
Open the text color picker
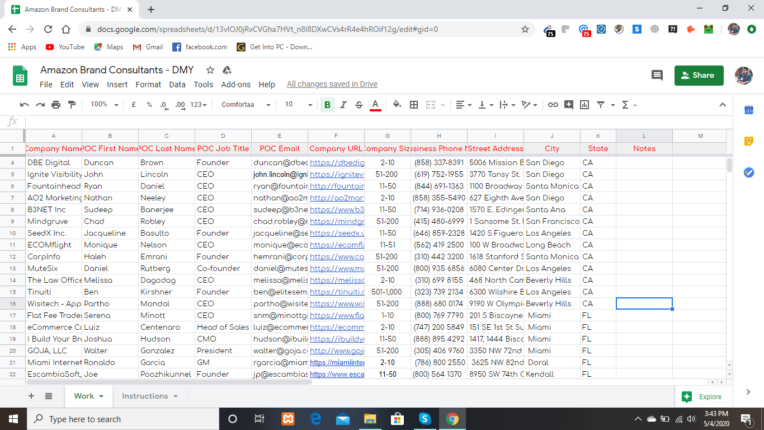click(x=375, y=105)
